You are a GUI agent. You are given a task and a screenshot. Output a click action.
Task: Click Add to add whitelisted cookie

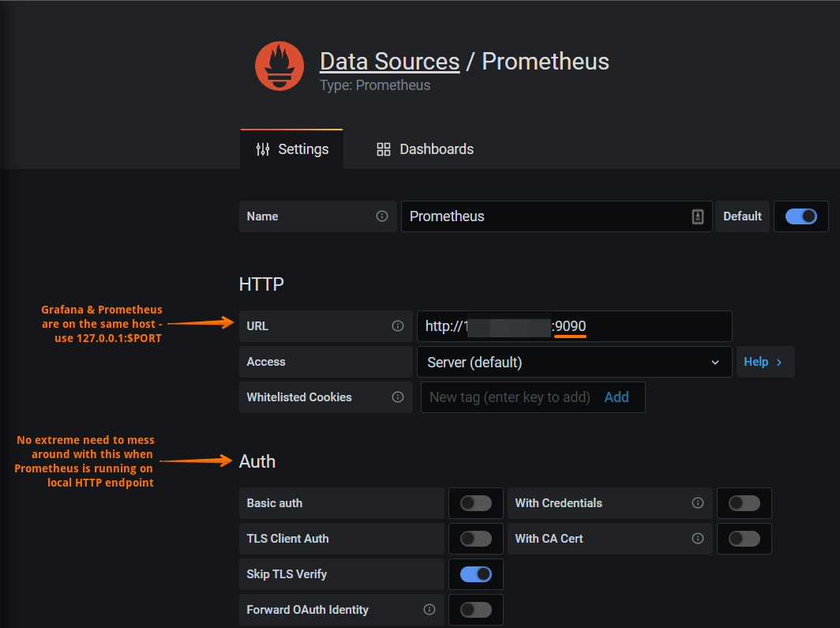pos(617,397)
